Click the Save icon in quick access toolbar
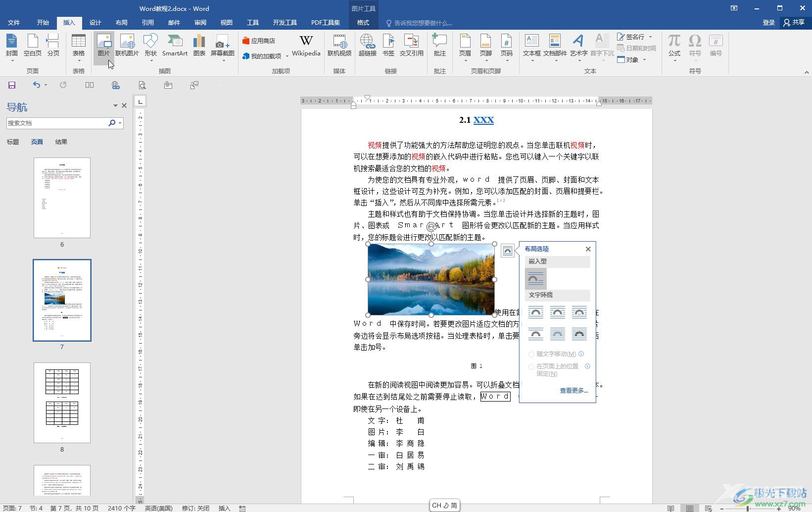 [12, 85]
